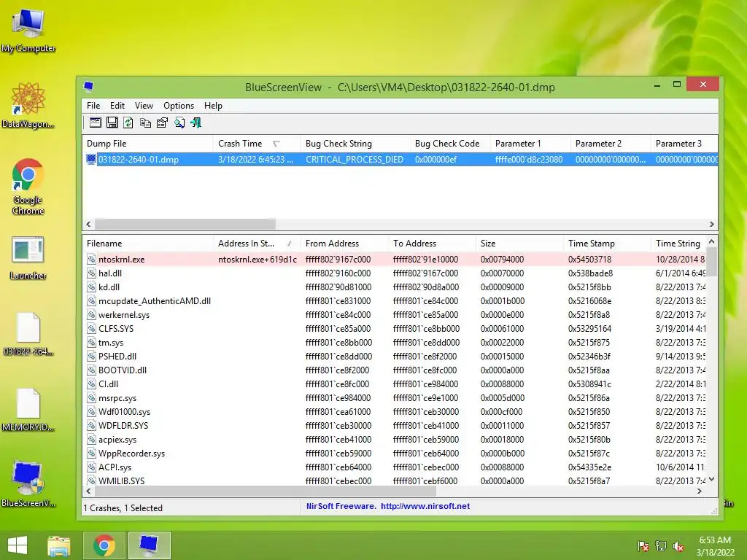
Task: Select the BlueScreenV... desktop icon
Action: [28, 484]
